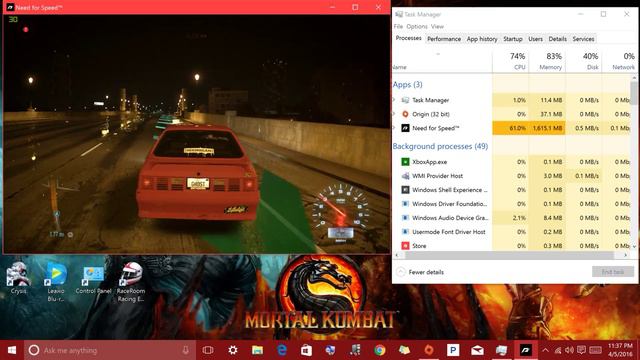The height and width of the screenshot is (360, 640).
Task: Open the Control Panel desktop shortcut
Action: click(93, 280)
